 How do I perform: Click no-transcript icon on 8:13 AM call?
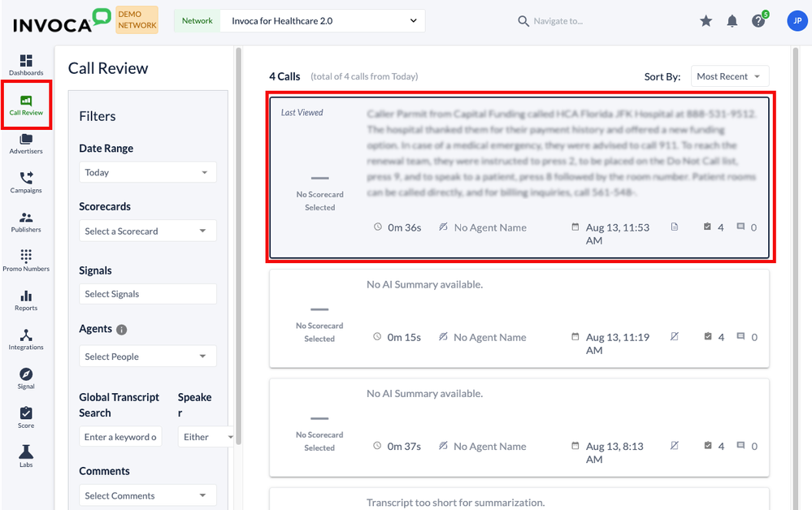click(x=675, y=446)
